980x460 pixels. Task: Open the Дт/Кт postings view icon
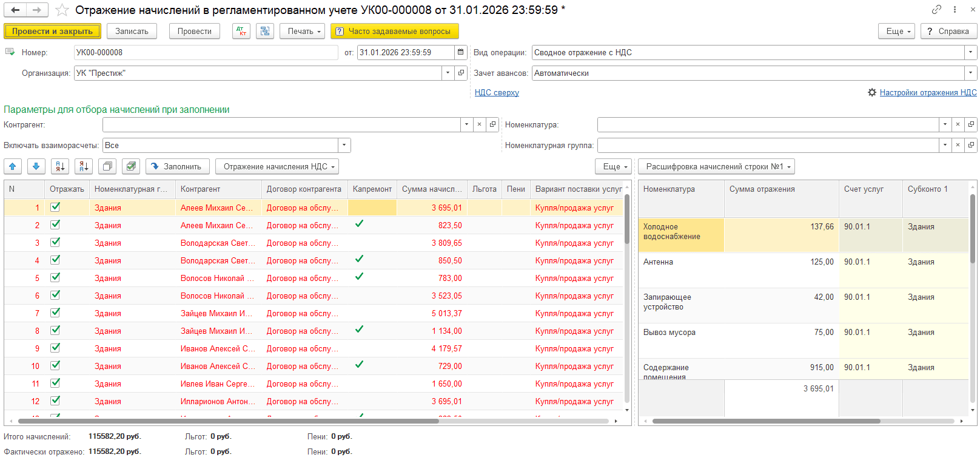[x=241, y=31]
